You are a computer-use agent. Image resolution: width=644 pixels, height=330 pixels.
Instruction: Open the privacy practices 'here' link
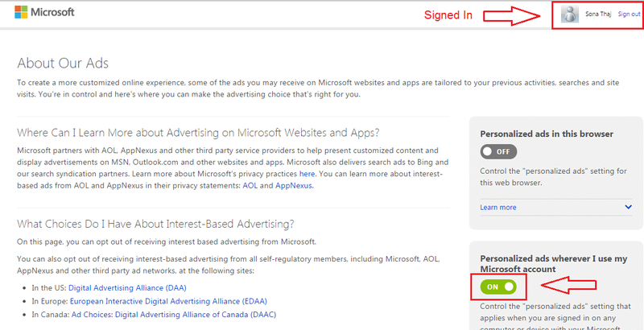coord(307,174)
